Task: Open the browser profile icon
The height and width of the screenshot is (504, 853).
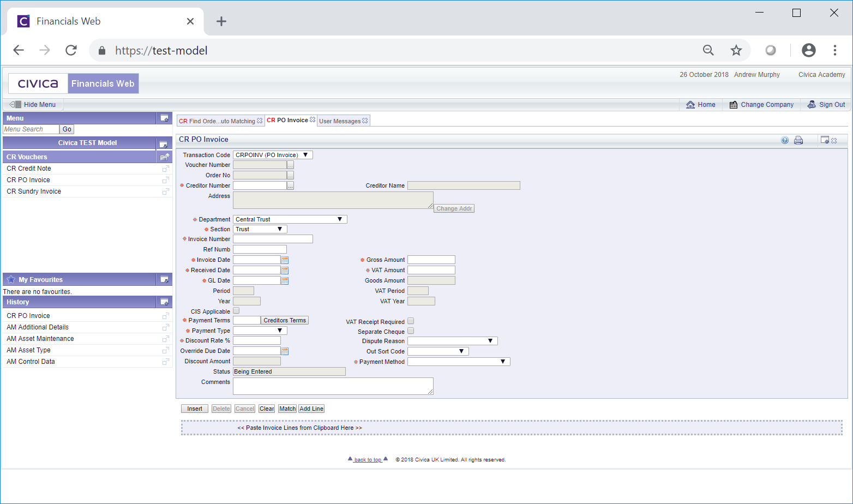Action: (x=809, y=50)
